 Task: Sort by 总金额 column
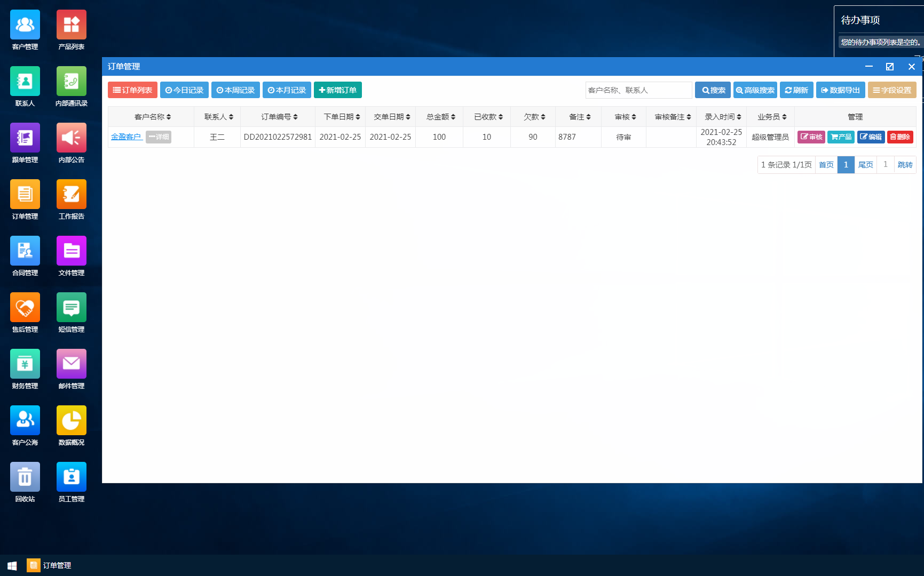tap(441, 117)
